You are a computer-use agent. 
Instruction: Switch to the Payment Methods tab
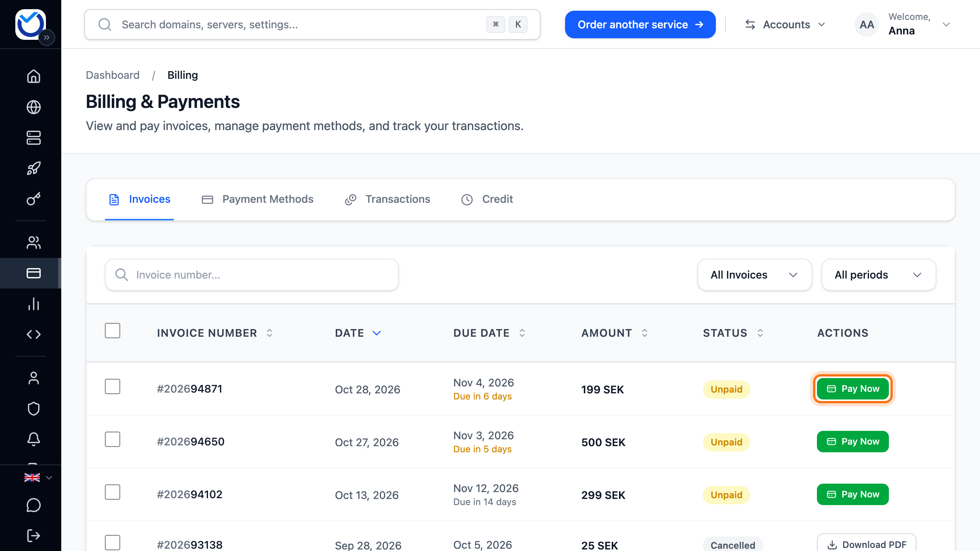coord(257,199)
